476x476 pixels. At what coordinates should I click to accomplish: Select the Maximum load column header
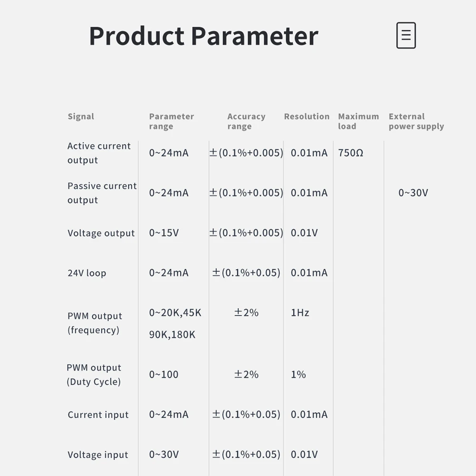click(x=358, y=121)
